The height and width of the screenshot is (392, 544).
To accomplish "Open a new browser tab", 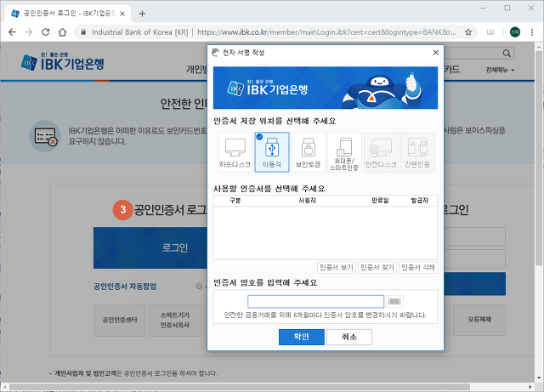I will 142,14.
